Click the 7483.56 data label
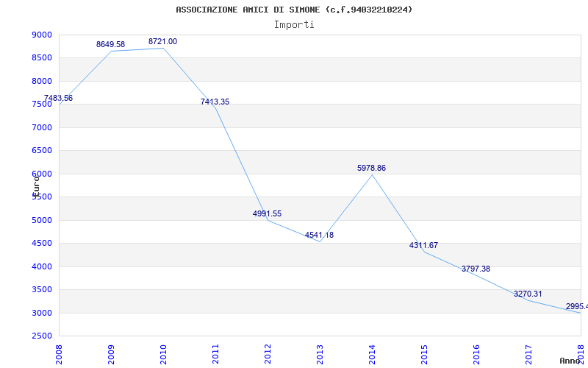This screenshot has width=588, height=368. pyautogui.click(x=59, y=98)
